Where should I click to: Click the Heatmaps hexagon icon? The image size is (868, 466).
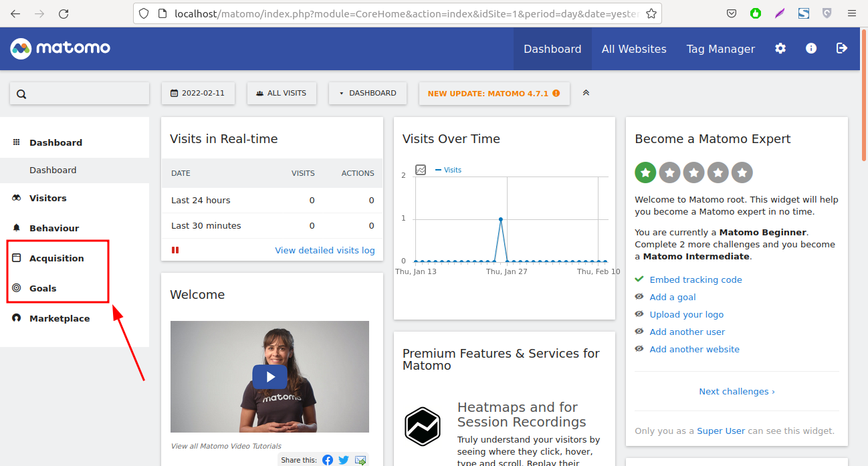(x=423, y=426)
